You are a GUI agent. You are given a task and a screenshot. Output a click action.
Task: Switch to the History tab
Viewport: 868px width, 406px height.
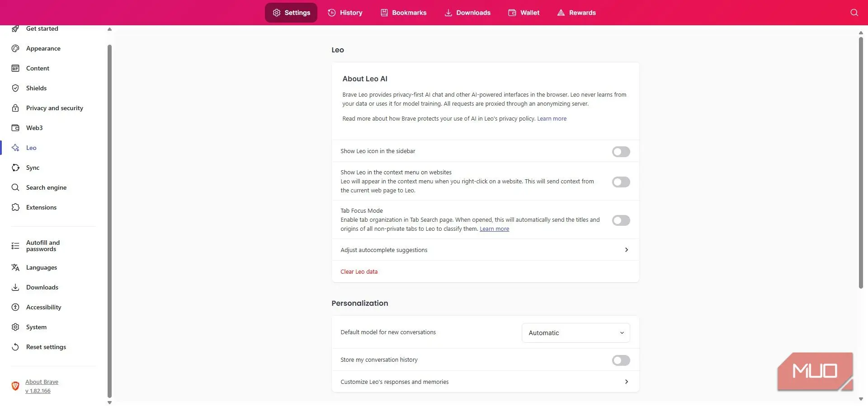[x=345, y=13]
